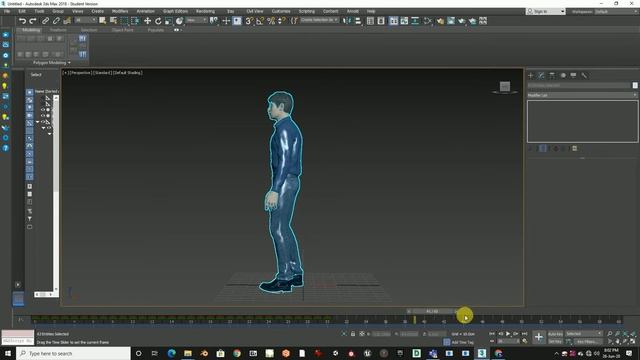Click the Select and Place tool
This screenshot has height=360, width=640.
point(179,21)
